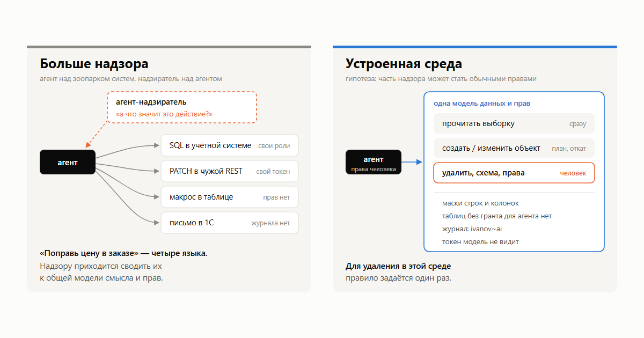Image resolution: width=644 pixels, height=338 pixels.
Task: Click the question «а что значит это действие?»
Action: [164, 114]
